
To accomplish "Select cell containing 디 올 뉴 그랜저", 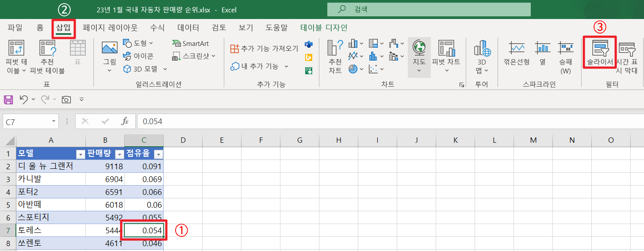I will pyautogui.click(x=51, y=167).
